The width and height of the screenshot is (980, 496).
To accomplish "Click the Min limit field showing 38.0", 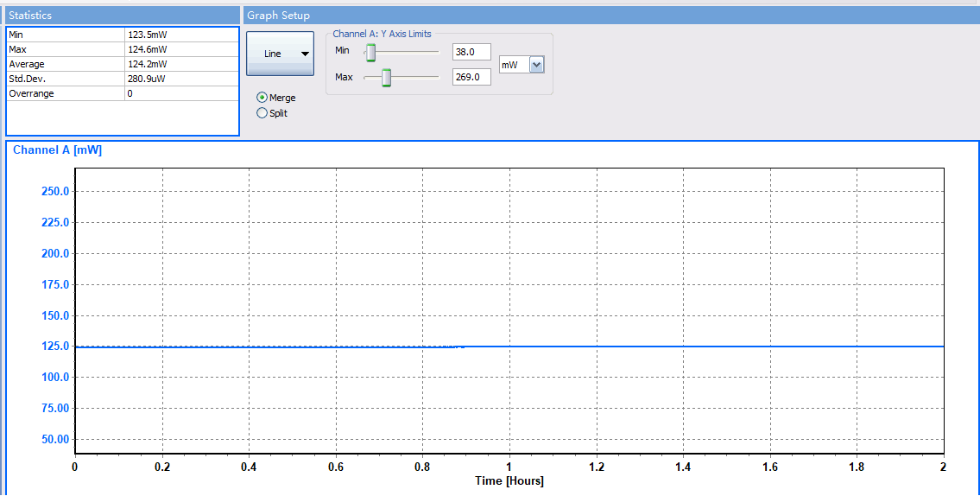I will coord(471,52).
